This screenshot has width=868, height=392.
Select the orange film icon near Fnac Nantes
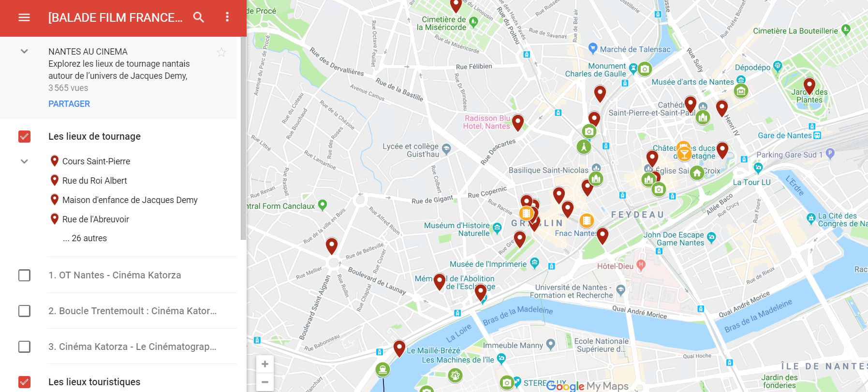coord(587,221)
